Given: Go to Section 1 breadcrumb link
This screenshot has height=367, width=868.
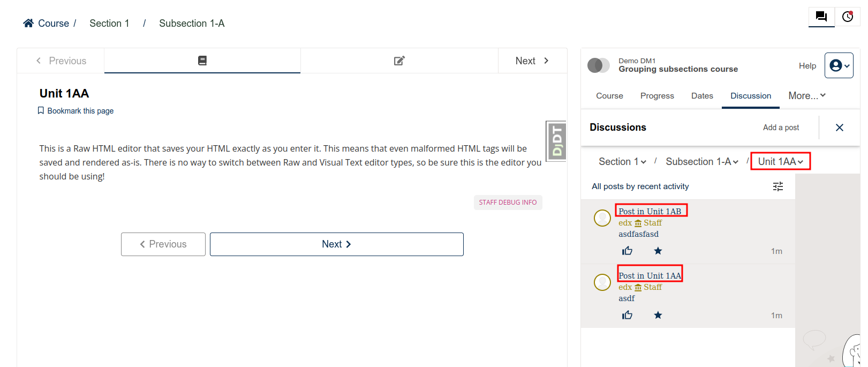Looking at the screenshot, I should (x=109, y=24).
